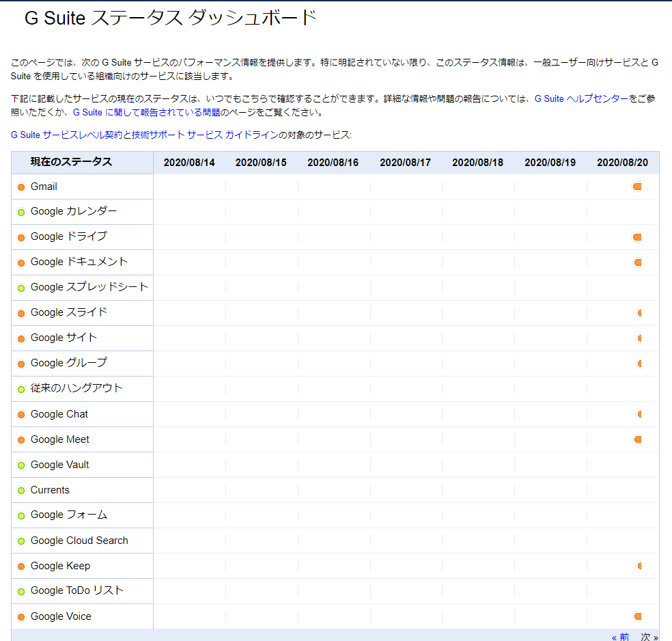Screen dimensions: 672x641
Task: Click the Google ドライブ orange status dot
Action: [x=21, y=238]
